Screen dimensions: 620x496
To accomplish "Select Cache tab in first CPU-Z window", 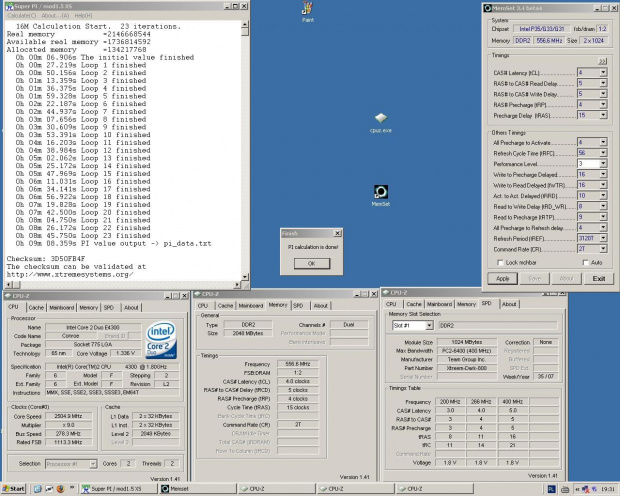I will click(x=36, y=307).
